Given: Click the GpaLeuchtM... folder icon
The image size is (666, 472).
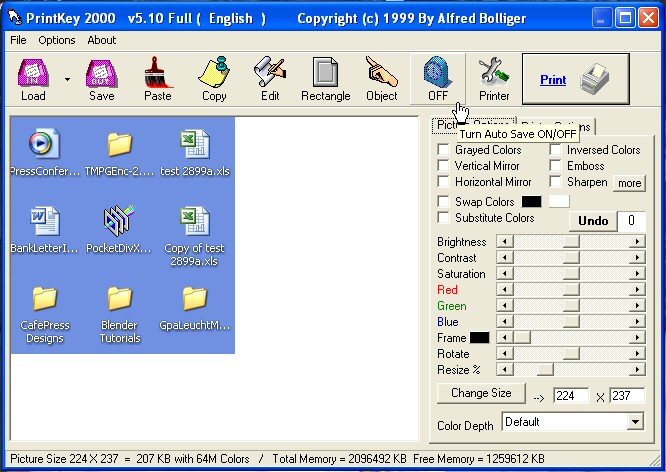Looking at the screenshot, I should tap(195, 298).
